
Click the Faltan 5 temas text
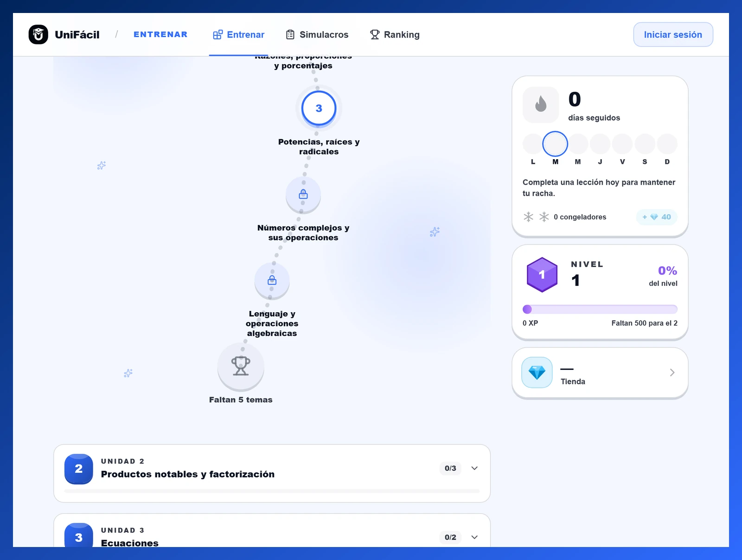click(241, 399)
